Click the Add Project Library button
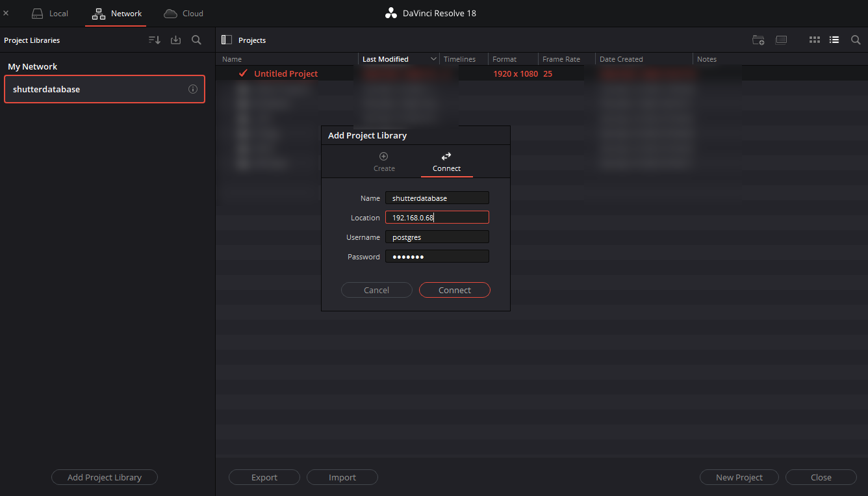The height and width of the screenshot is (496, 868). click(105, 477)
